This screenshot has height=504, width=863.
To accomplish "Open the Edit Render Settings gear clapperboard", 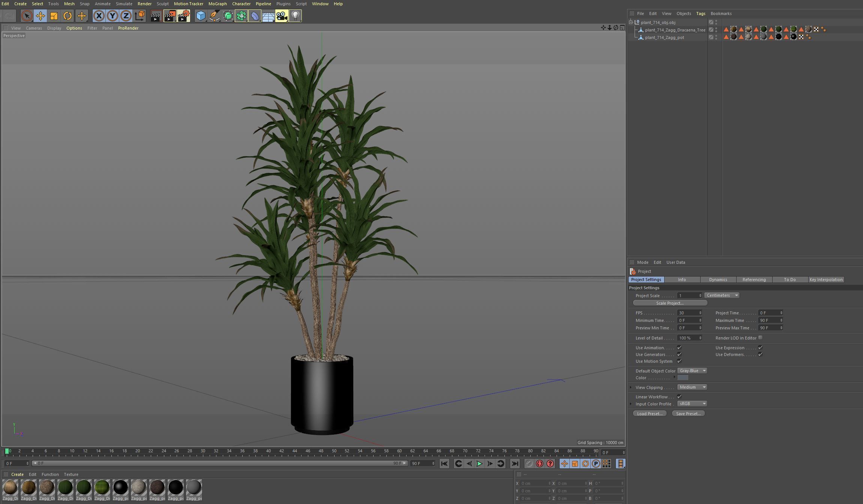I will click(x=183, y=16).
